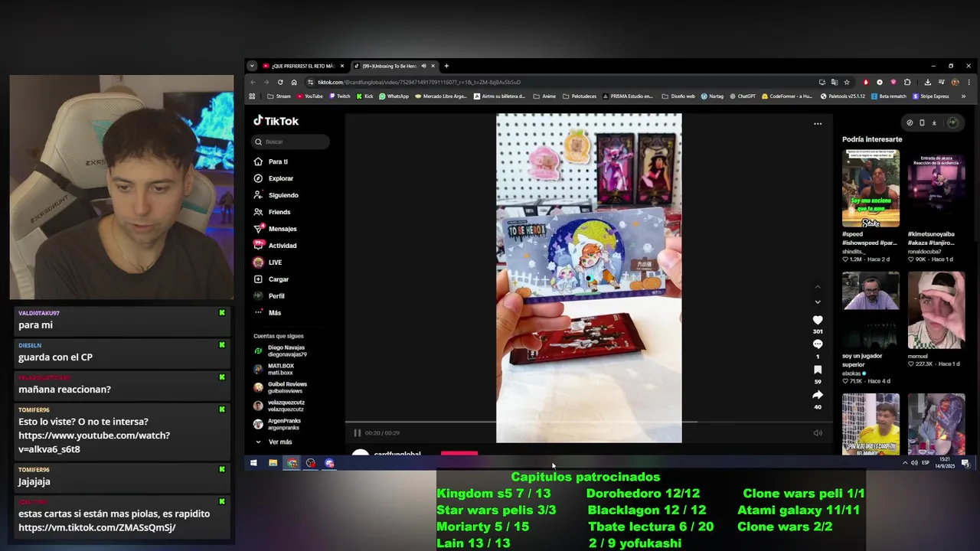This screenshot has height=551, width=980.
Task: Expand Ver más followed accounts
Action: point(273,442)
